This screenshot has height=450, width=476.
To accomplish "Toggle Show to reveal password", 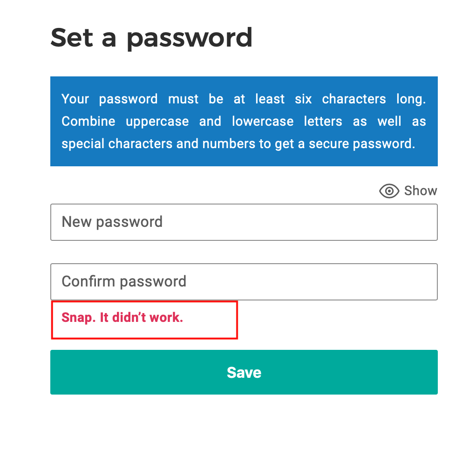I will click(408, 191).
